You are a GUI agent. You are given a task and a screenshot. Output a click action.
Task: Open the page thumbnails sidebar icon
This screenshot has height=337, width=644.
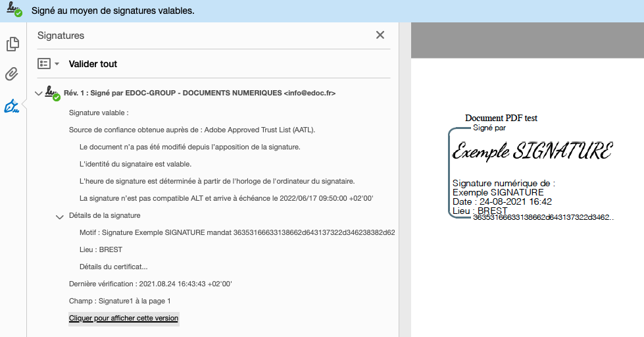click(x=12, y=44)
